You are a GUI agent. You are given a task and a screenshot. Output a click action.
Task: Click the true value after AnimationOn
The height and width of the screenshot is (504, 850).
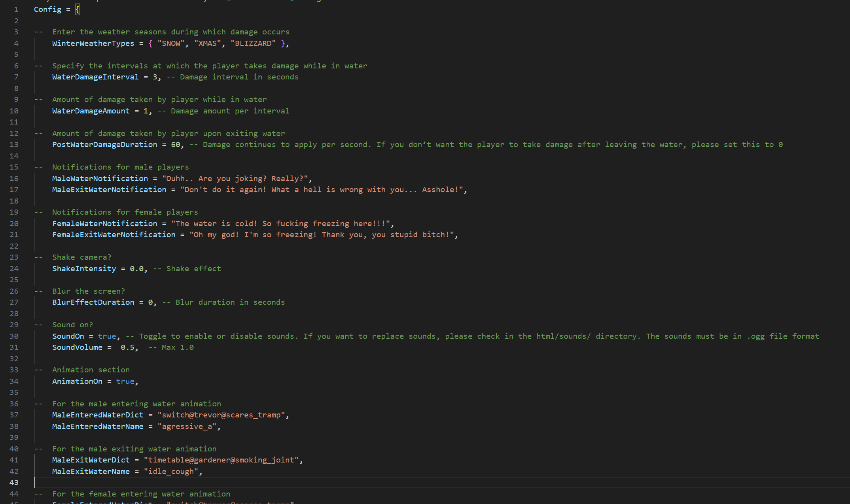125,381
